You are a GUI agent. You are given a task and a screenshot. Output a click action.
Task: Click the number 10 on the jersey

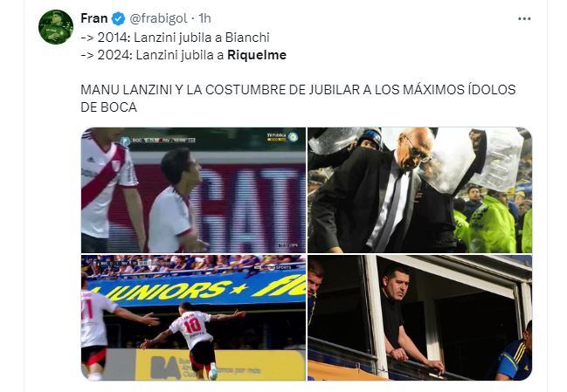[x=192, y=326]
